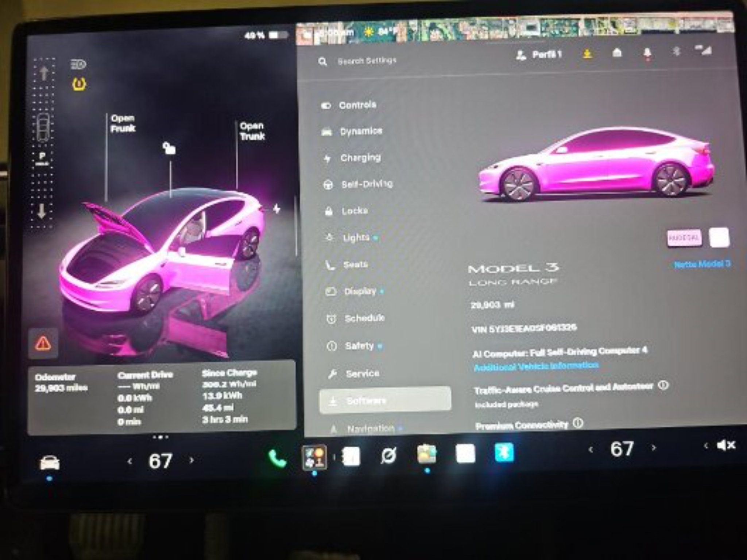Decrease passenger temperature with left arrow
This screenshot has height=560, width=747.
click(591, 450)
